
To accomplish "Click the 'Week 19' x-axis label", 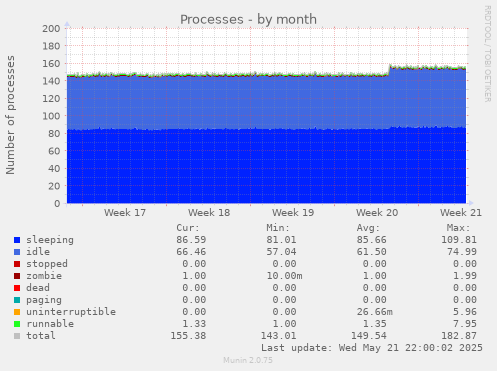I will (x=293, y=213).
